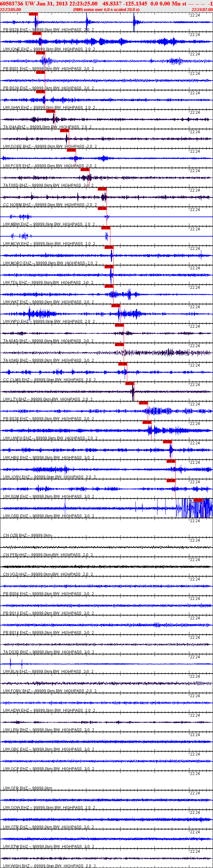Click the 'UW FORK BHZ' station label
The height and width of the screenshot is (868, 213).
(x=17, y=691)
